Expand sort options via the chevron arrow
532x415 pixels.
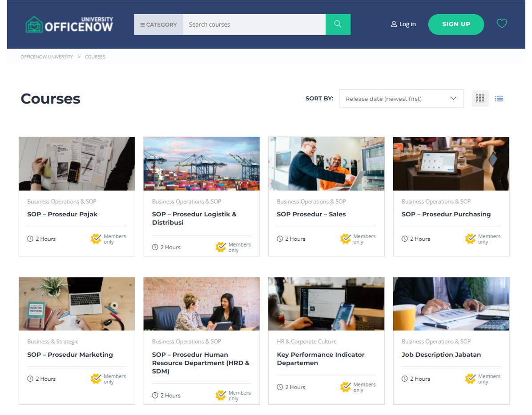click(453, 98)
